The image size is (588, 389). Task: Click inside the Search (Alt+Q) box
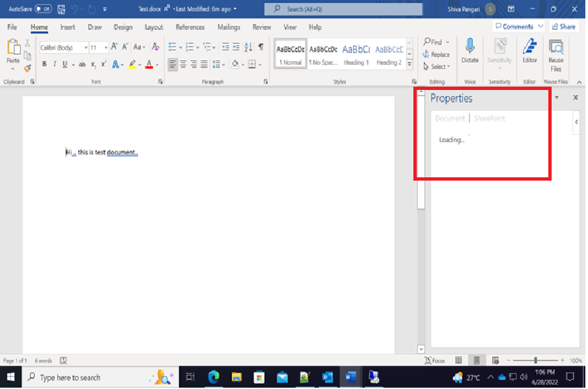point(343,9)
